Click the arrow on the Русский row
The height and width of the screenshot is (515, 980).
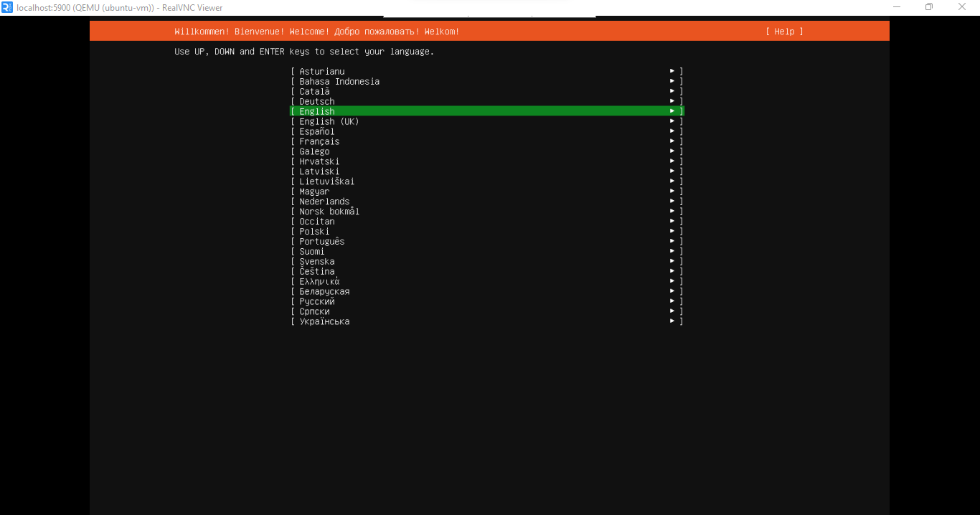tap(672, 302)
